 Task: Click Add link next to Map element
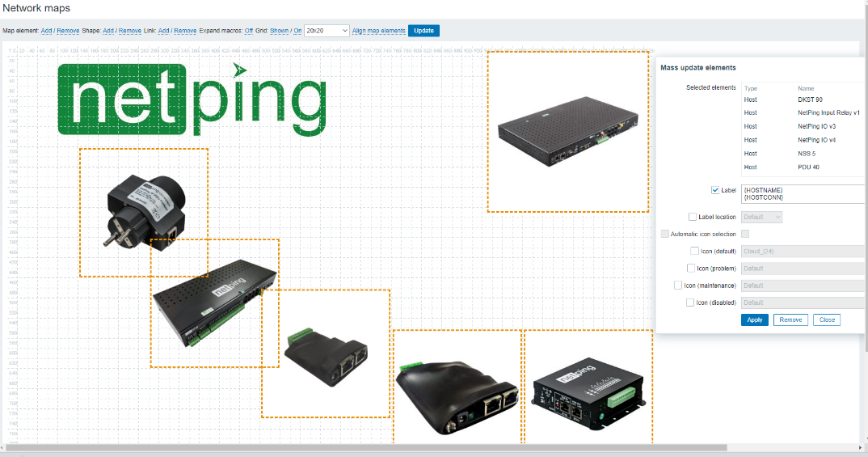tap(46, 31)
